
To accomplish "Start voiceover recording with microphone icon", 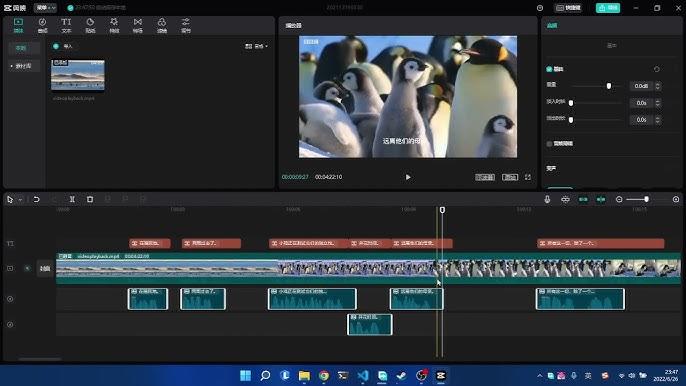I will [547, 200].
